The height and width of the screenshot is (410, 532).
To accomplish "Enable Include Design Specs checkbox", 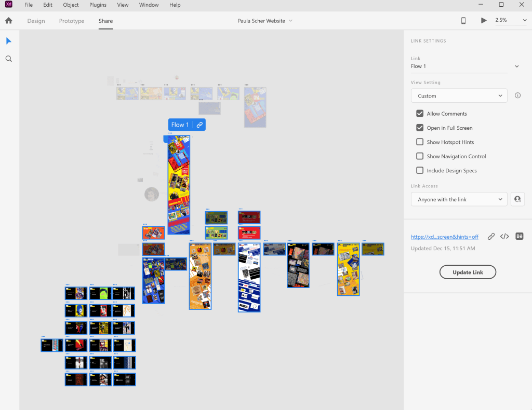I will 420,170.
